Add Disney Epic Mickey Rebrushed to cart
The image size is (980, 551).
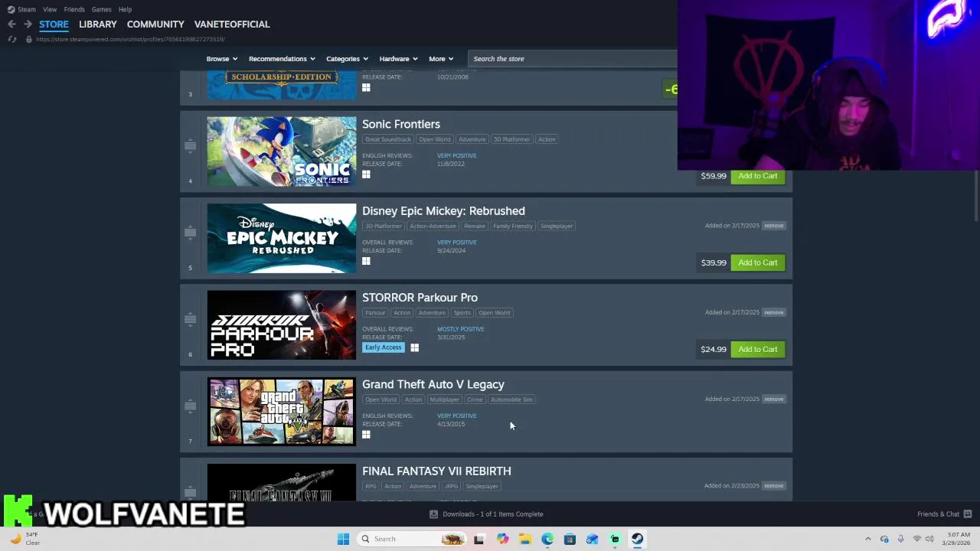(757, 262)
